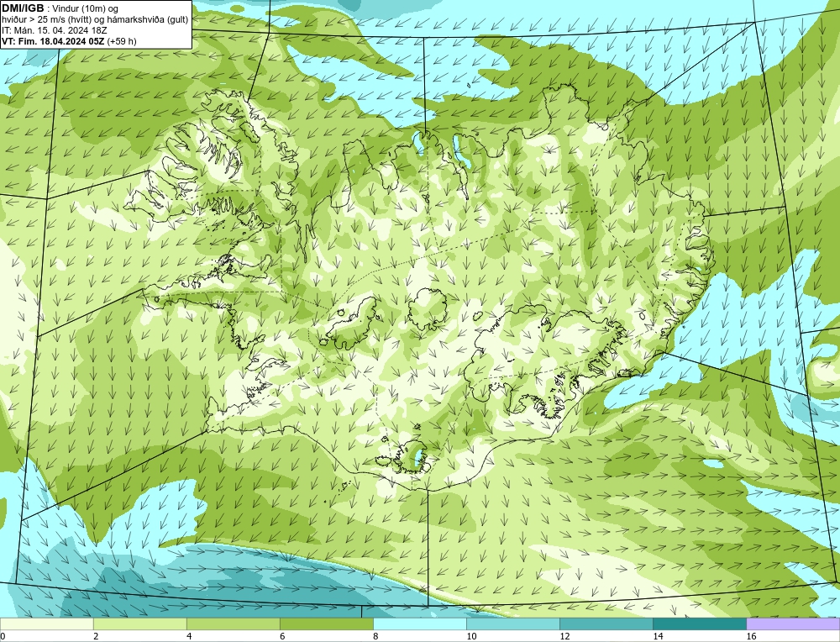Click the 'IT: Mán. 15. 04. 2024 18Z' line
Image resolution: width=840 pixels, height=642 pixels.
pos(54,30)
